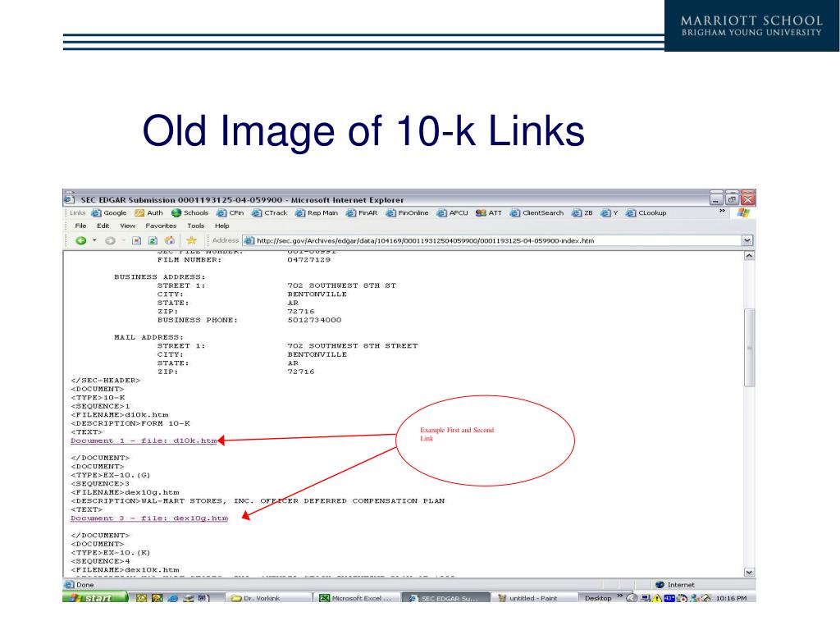Click the scrollbar up arrow
Image resolution: width=840 pixels, height=630 pixels.
[750, 256]
